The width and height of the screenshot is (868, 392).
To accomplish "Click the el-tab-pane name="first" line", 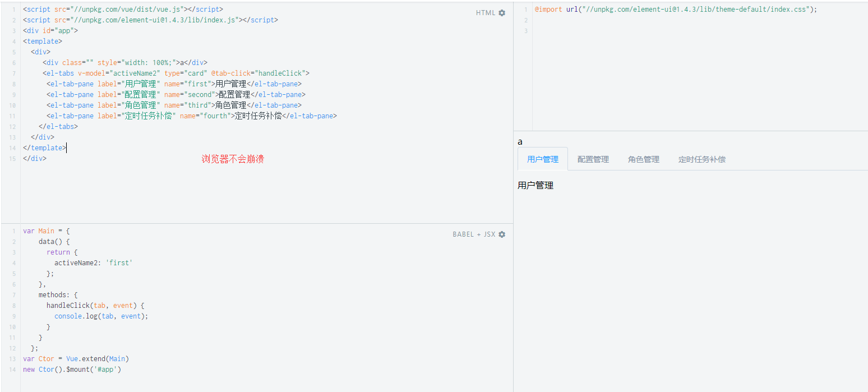I will point(174,84).
